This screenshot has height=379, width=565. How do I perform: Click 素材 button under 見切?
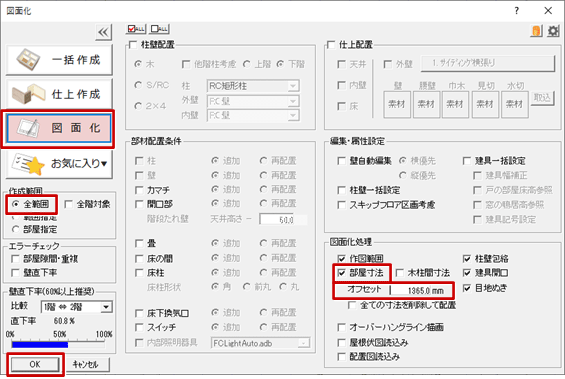(485, 104)
